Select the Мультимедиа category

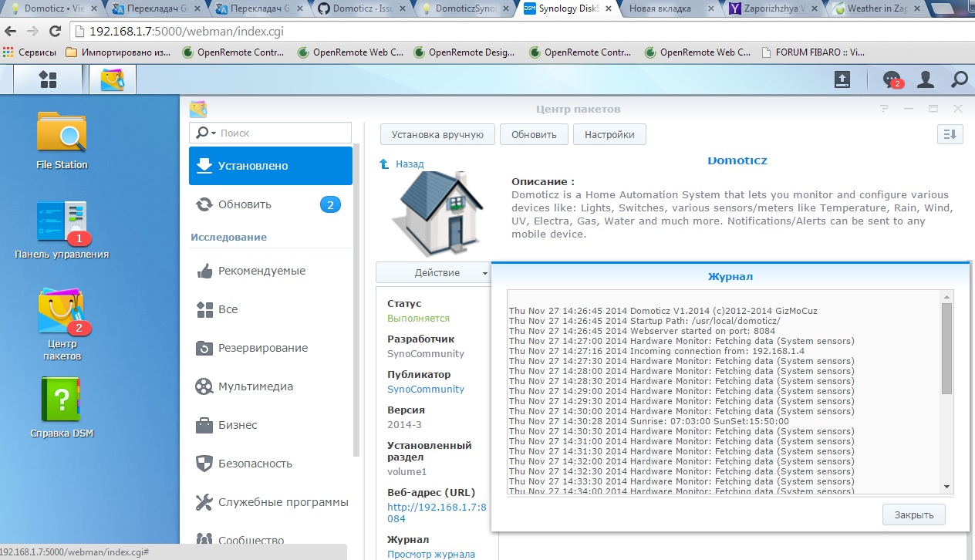coord(271,386)
